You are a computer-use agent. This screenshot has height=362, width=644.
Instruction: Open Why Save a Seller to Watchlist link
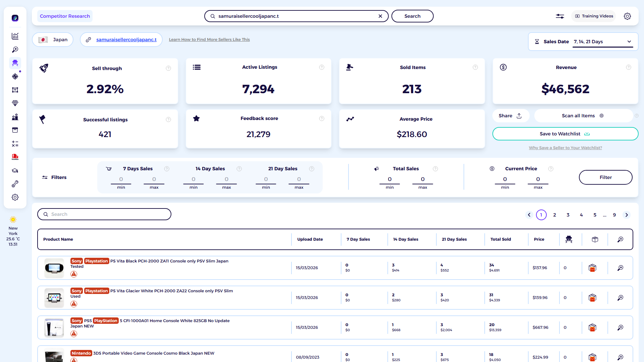(x=565, y=148)
